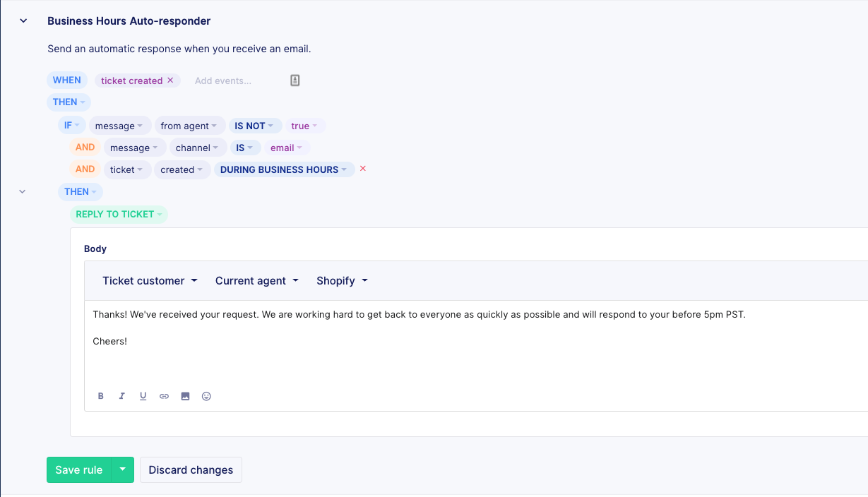868x497 pixels.
Task: Change the DURING BUSINESS HOURS operator
Action: pos(285,169)
